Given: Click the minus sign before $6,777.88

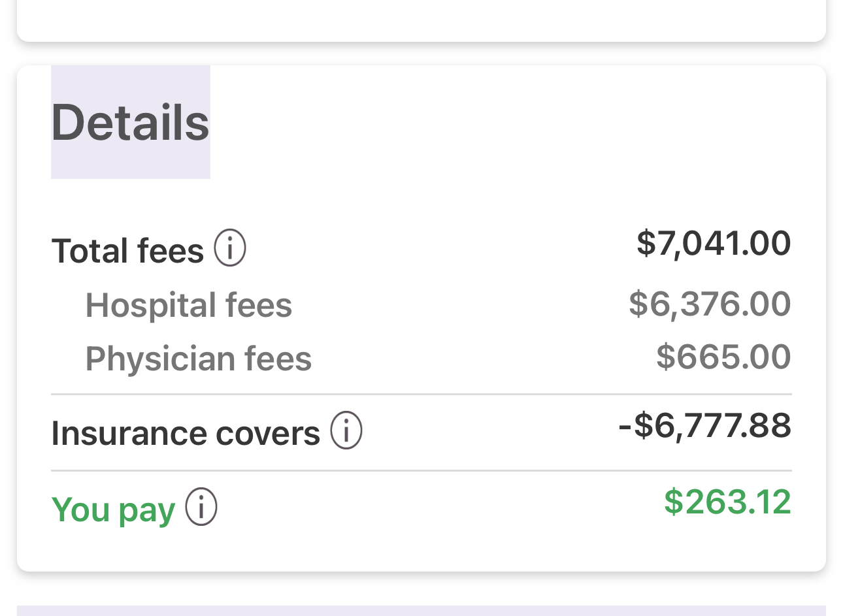Looking at the screenshot, I should (625, 427).
